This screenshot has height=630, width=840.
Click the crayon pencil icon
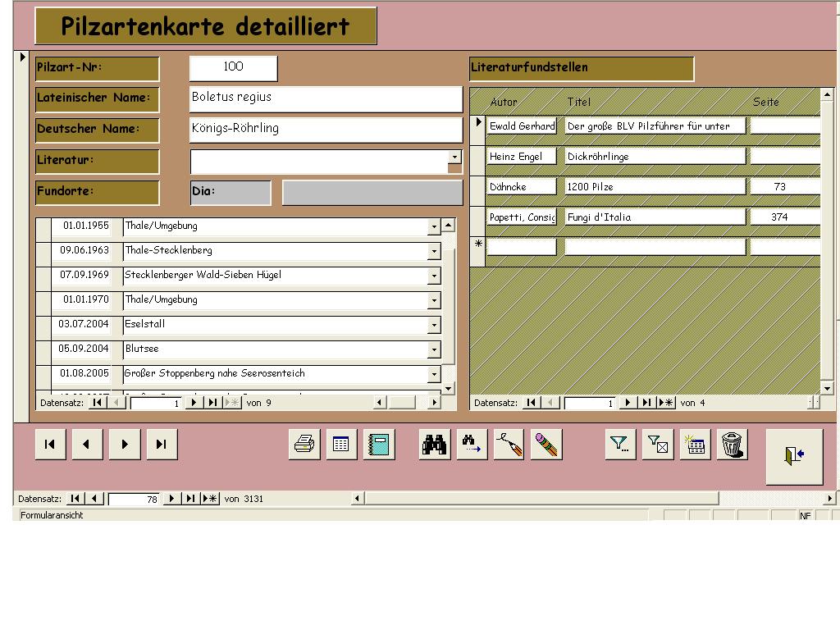[x=546, y=445]
